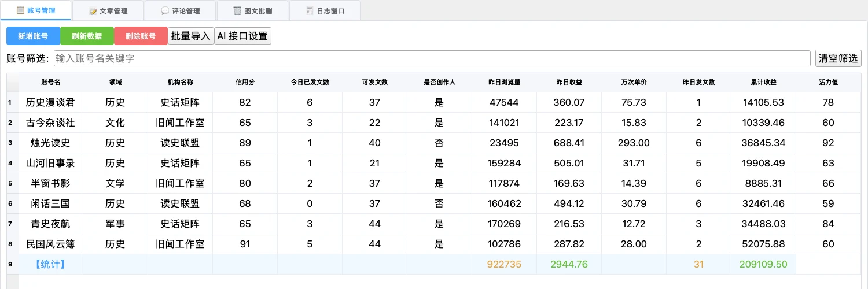Sort by the 领域 column header
The image size is (868, 289).
pos(115,82)
